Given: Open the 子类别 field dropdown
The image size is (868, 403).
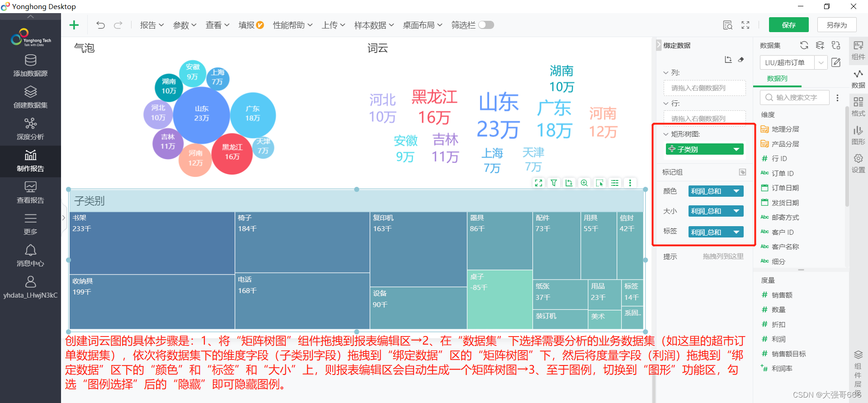Looking at the screenshot, I should pos(736,149).
